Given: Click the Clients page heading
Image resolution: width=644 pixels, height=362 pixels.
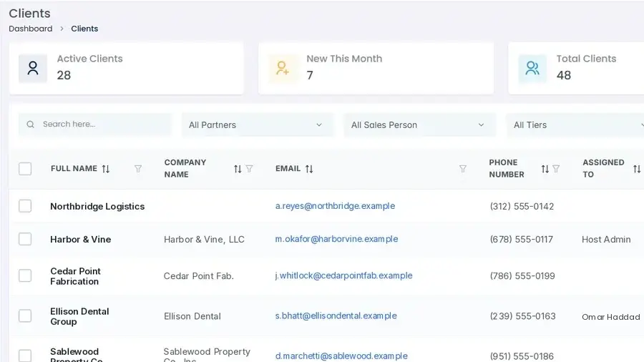Looking at the screenshot, I should pyautogui.click(x=29, y=13).
